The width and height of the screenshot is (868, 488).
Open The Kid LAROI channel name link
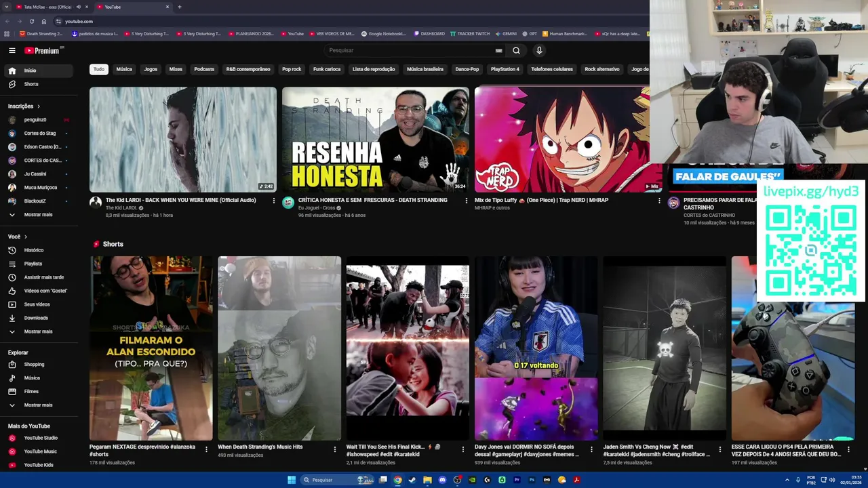coord(121,207)
